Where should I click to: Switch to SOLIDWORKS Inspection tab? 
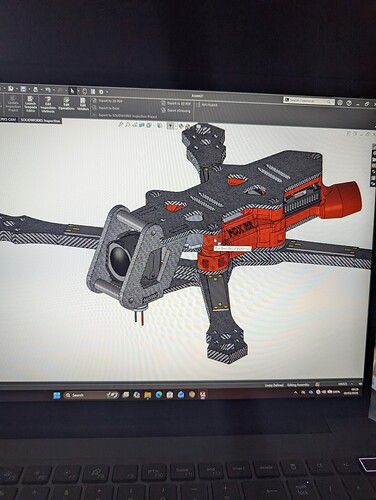pyautogui.click(x=41, y=120)
